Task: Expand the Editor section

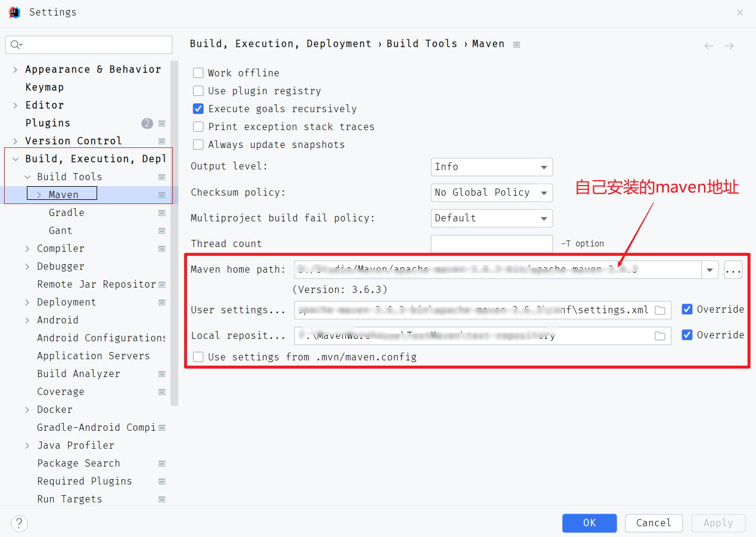Action: click(15, 106)
